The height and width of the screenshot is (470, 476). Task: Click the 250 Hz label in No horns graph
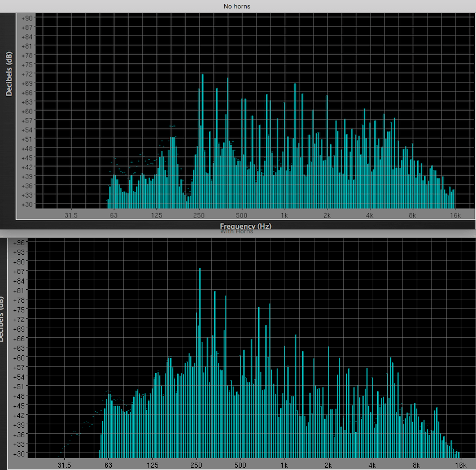coord(199,216)
